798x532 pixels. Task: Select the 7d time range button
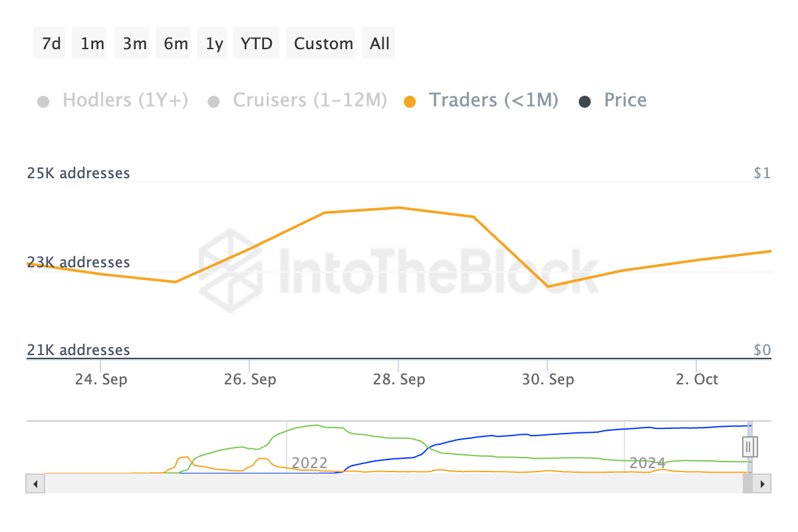(50, 43)
